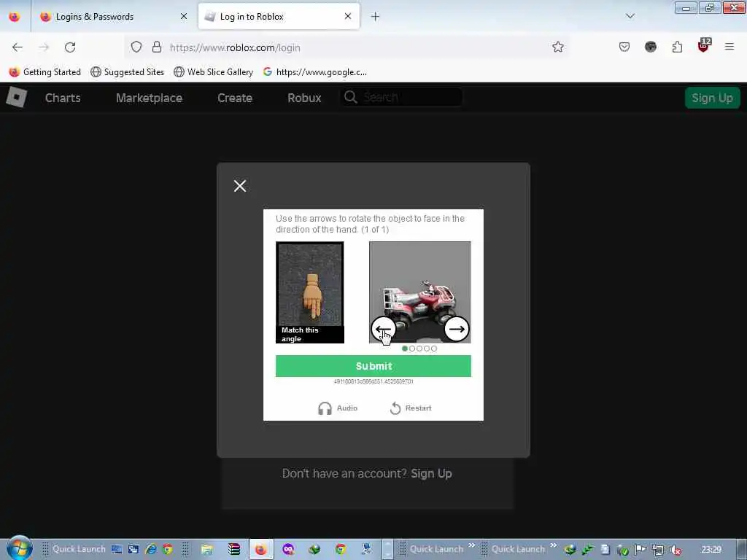Open the Firefox hamburger application menu
Screen dimensions: 747x560
[729, 47]
